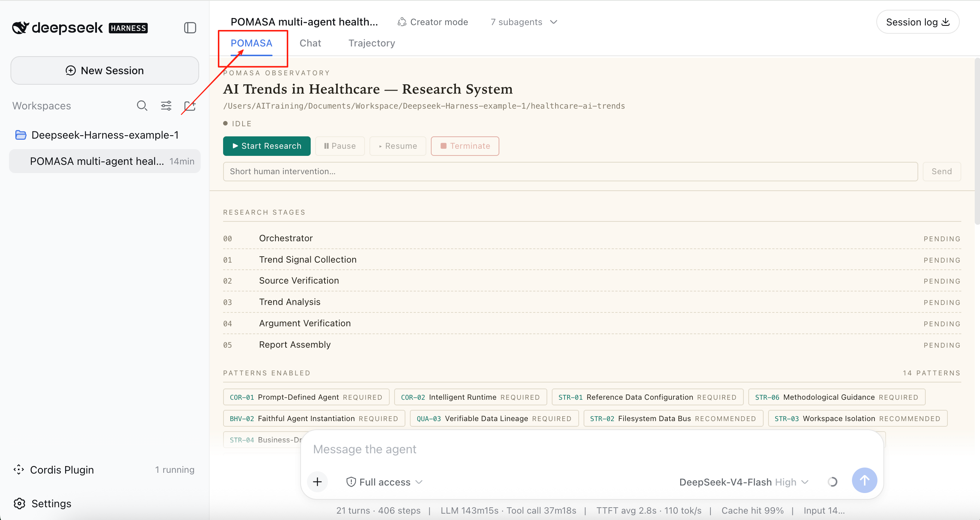Select the Orchestrator stage row

[x=591, y=238]
